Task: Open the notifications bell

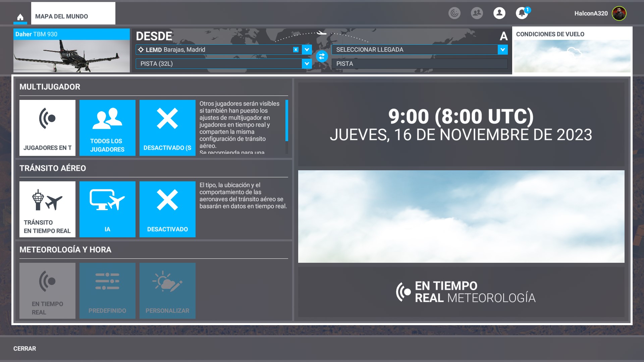Action: pyautogui.click(x=522, y=13)
